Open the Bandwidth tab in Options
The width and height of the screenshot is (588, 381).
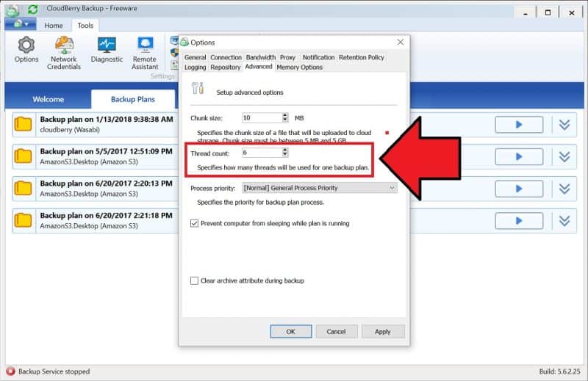click(x=261, y=57)
